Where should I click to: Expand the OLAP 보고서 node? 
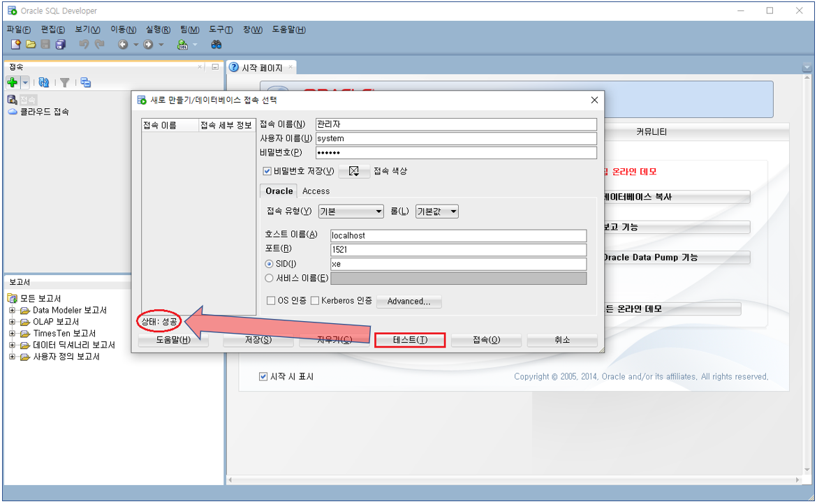click(x=12, y=321)
